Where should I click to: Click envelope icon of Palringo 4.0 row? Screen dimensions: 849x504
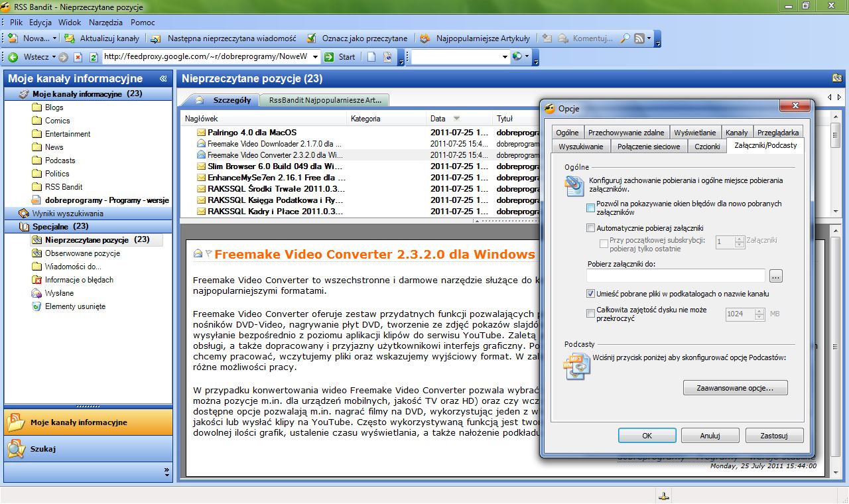point(201,133)
